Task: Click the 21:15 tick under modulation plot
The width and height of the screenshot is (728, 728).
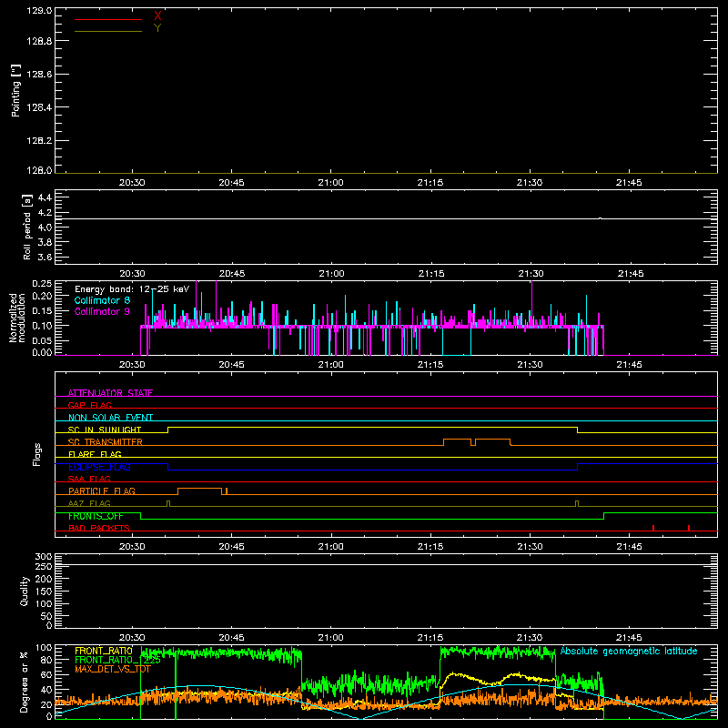Action: [x=430, y=365]
